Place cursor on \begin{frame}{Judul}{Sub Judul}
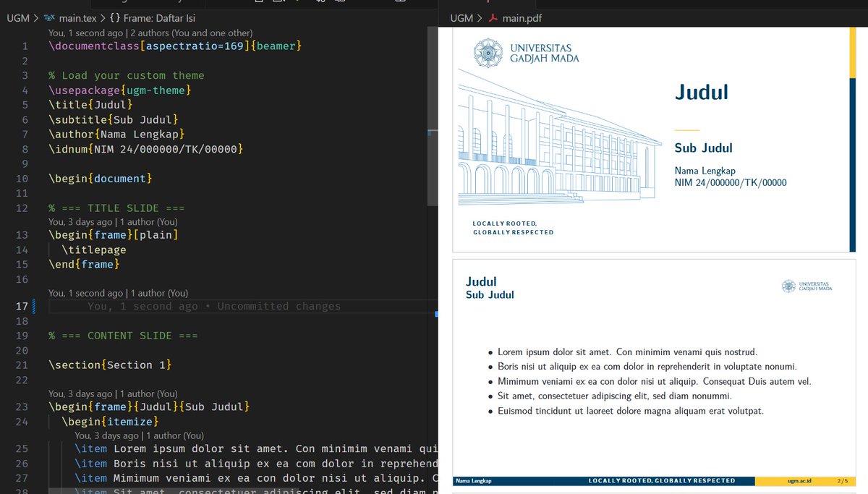Viewport: 868px width, 494px height. pyautogui.click(x=149, y=406)
